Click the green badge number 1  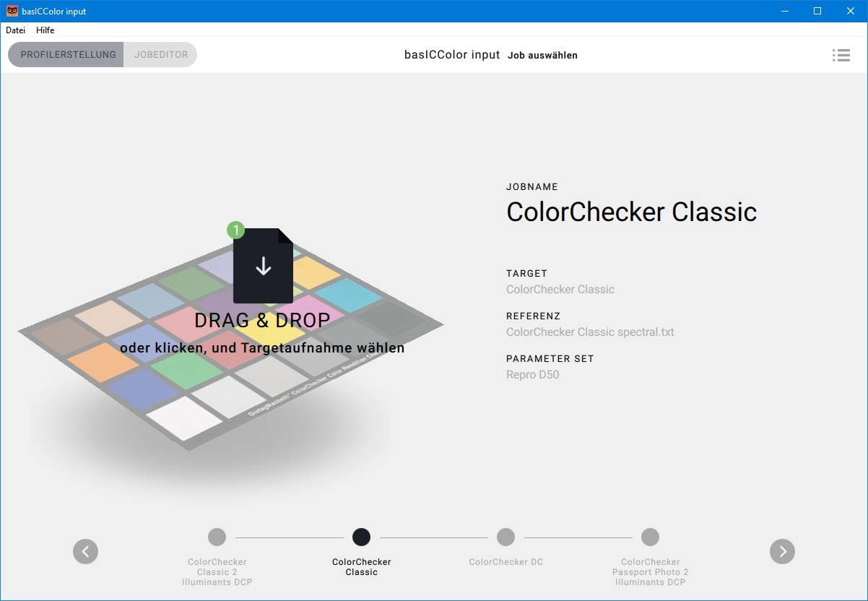236,230
